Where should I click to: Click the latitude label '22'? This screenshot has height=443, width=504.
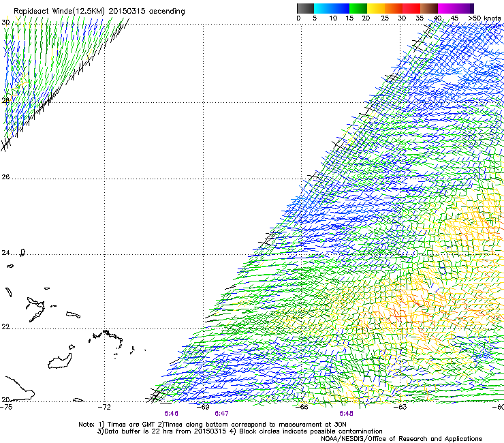[x=5, y=327]
